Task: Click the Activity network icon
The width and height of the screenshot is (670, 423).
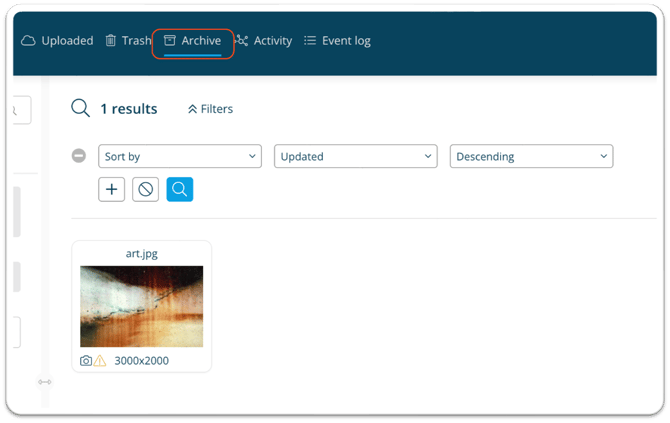Action: pyautogui.click(x=242, y=41)
